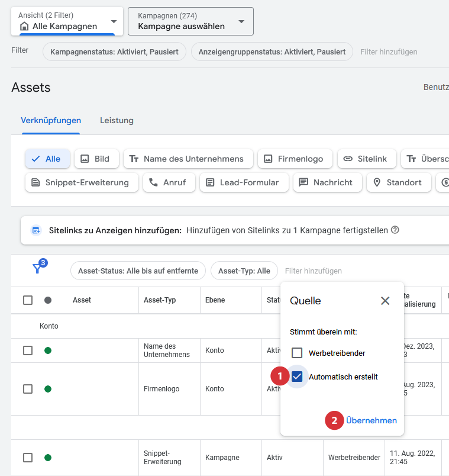Click green status dot in Snippet-Erweiterung row

coord(48,458)
